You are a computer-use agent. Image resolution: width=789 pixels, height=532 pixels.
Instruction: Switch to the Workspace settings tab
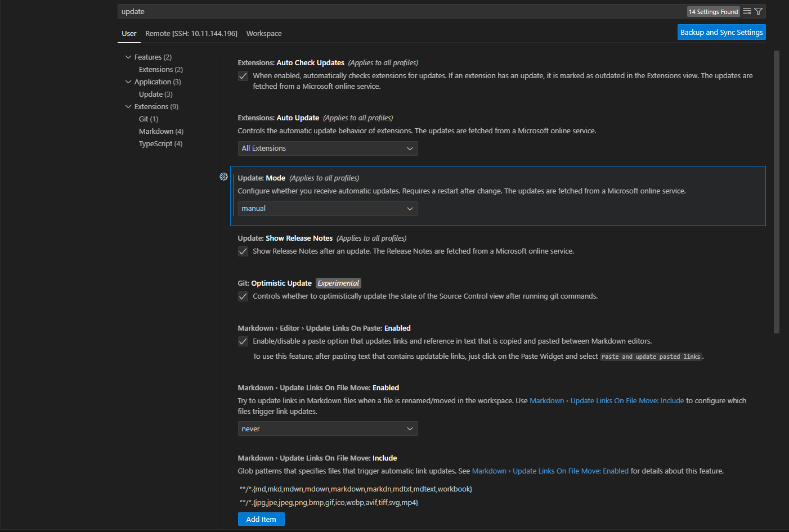264,33
